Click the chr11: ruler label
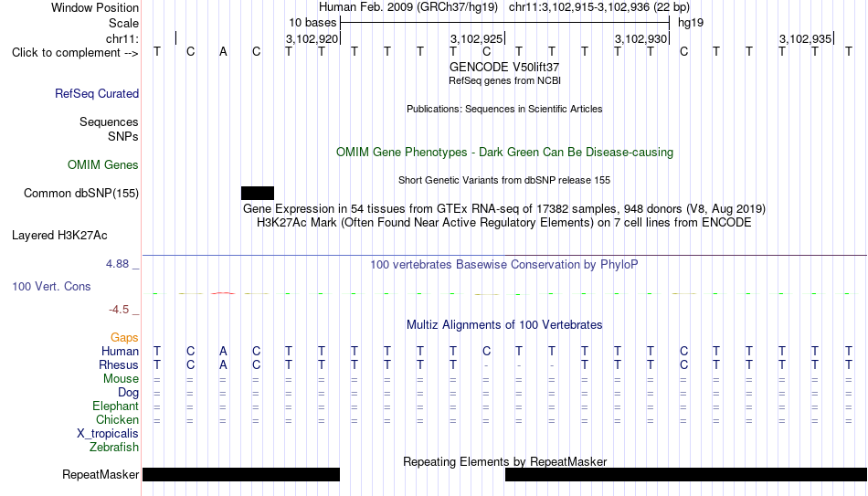 tap(122, 38)
